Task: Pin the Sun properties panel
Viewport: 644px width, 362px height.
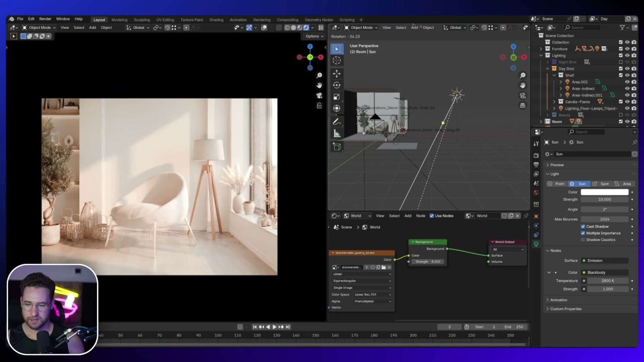Action: (635, 142)
